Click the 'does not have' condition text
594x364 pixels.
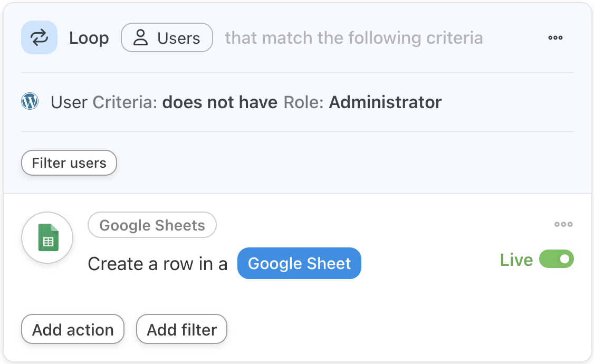coord(219,102)
